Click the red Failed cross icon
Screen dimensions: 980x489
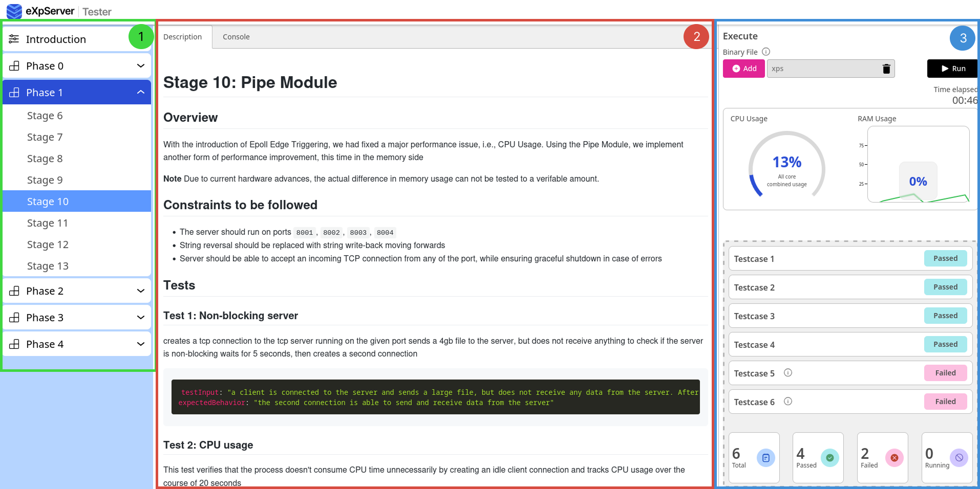coord(894,458)
